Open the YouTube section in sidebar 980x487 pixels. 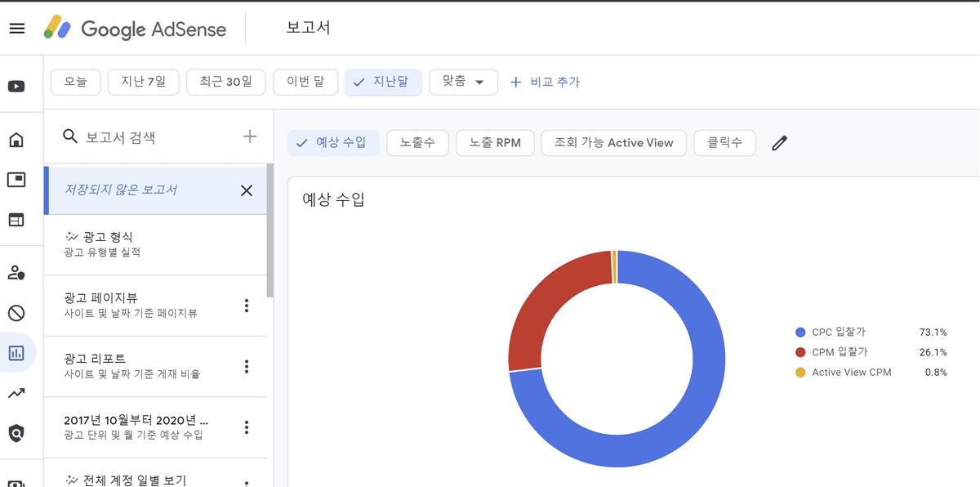point(16,87)
